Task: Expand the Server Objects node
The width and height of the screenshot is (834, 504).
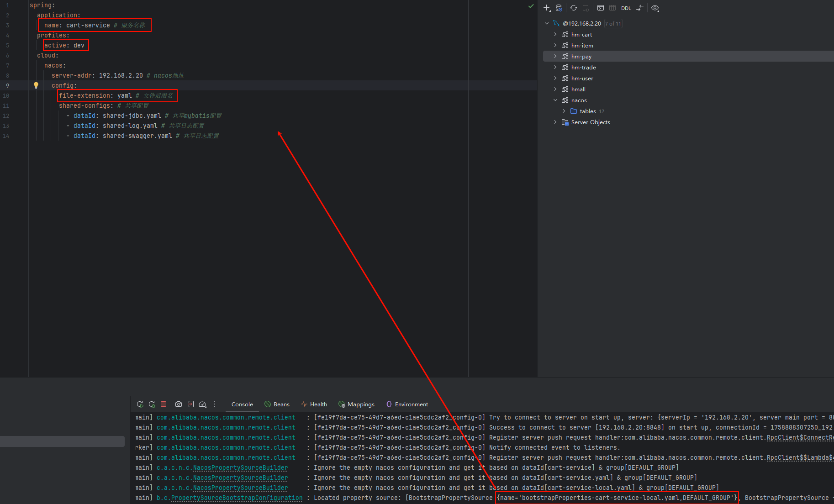Action: [555, 122]
